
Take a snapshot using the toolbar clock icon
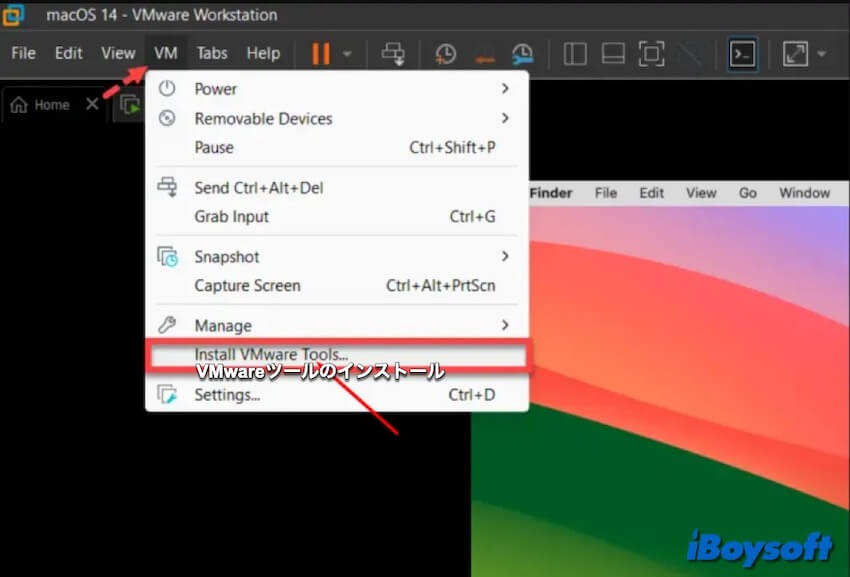coord(445,54)
